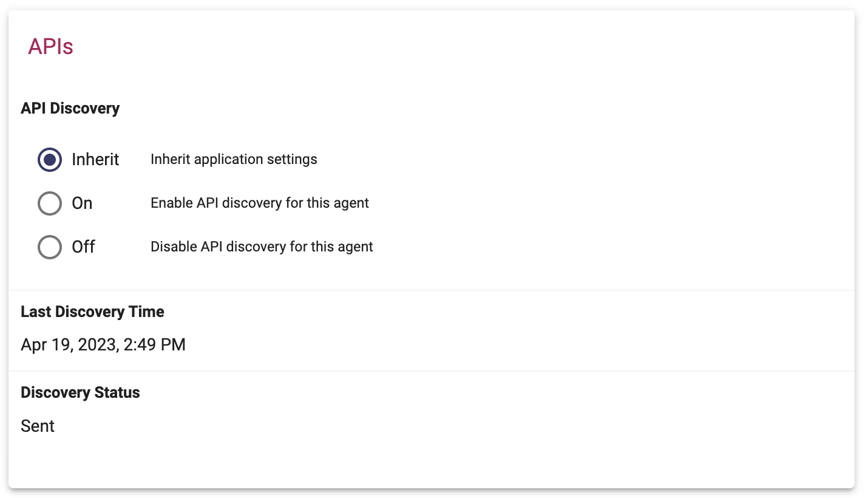Click 'Disable API discovery for this agent' text
The width and height of the screenshot is (868, 498).
click(x=262, y=247)
